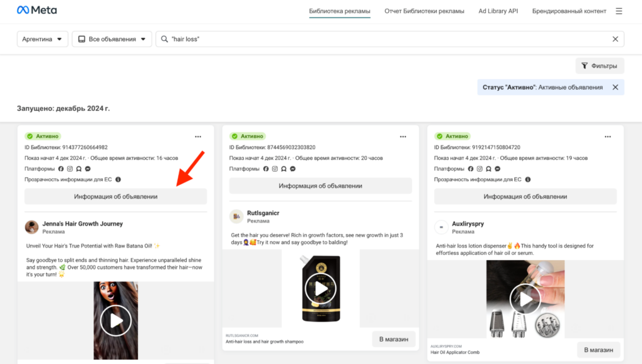Click the Instagram platform icon on the Rutlsganicr ad
Screen dimensions: 642x364
pos(275,169)
